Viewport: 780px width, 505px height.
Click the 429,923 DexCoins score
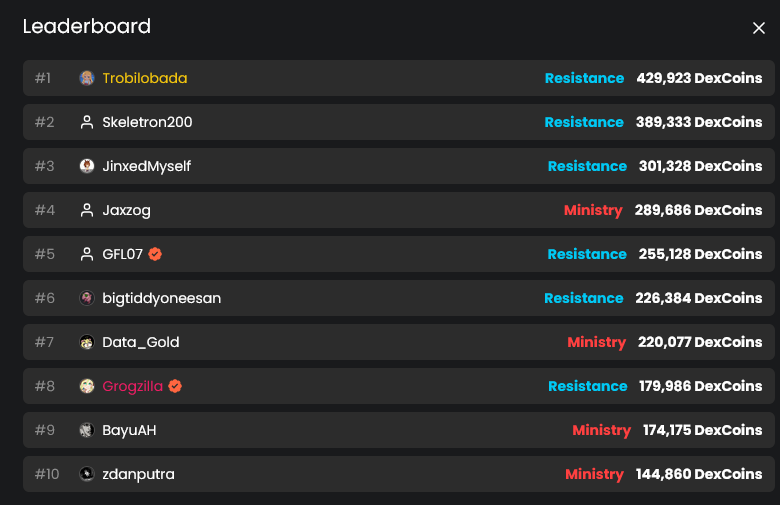[x=699, y=78]
